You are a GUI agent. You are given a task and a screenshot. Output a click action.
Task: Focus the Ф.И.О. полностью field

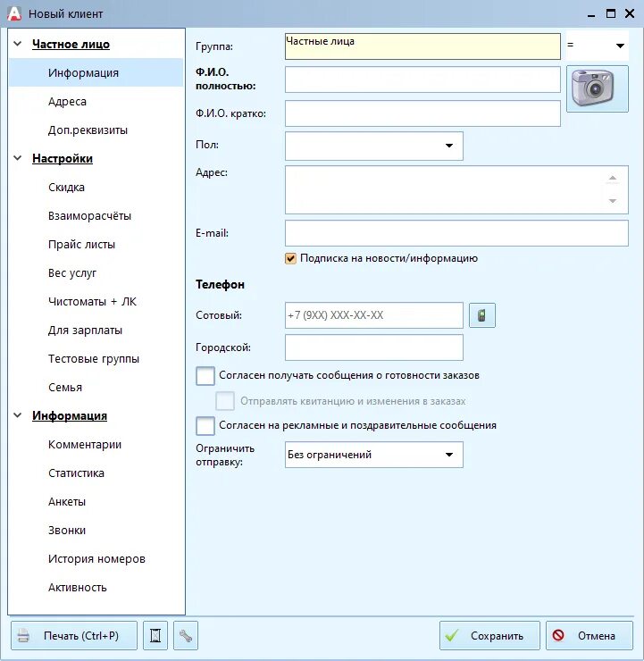(422, 79)
